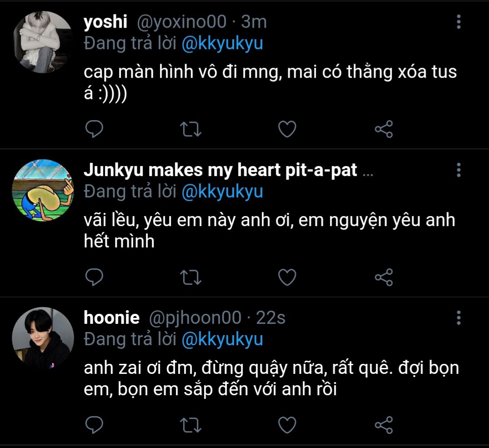Like hoonie's tweet
The image size is (489, 448).
pyautogui.click(x=287, y=425)
